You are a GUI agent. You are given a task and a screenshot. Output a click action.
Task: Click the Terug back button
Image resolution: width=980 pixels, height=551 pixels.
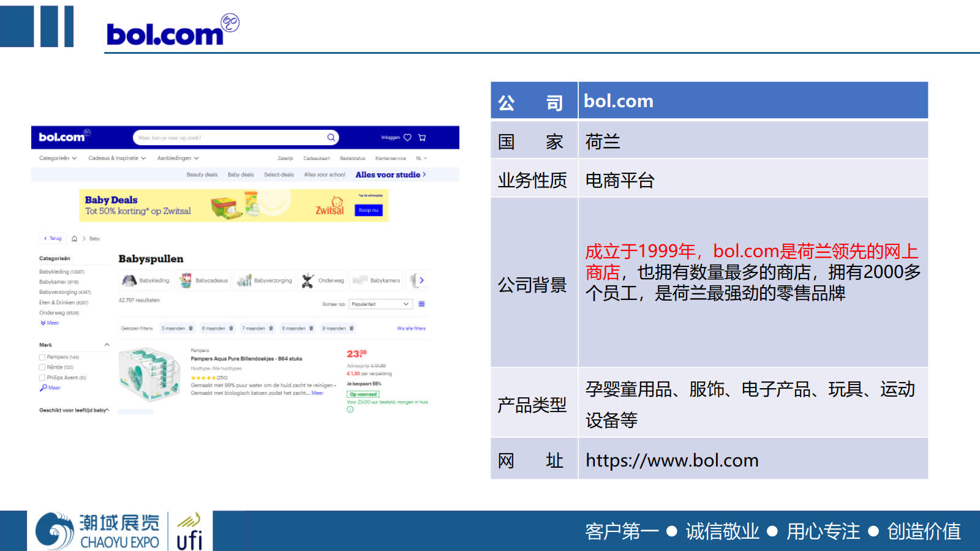[x=53, y=238]
